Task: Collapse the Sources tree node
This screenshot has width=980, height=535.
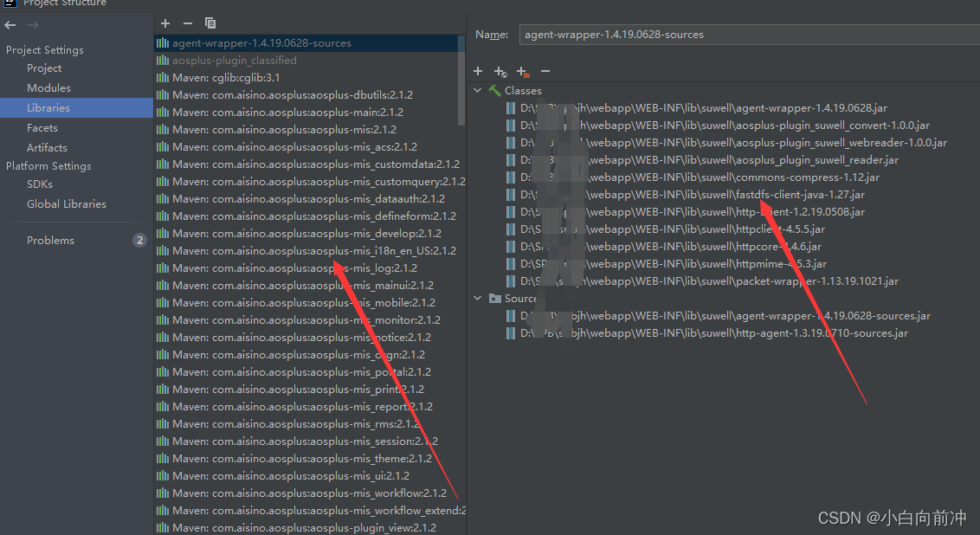Action: [x=478, y=298]
